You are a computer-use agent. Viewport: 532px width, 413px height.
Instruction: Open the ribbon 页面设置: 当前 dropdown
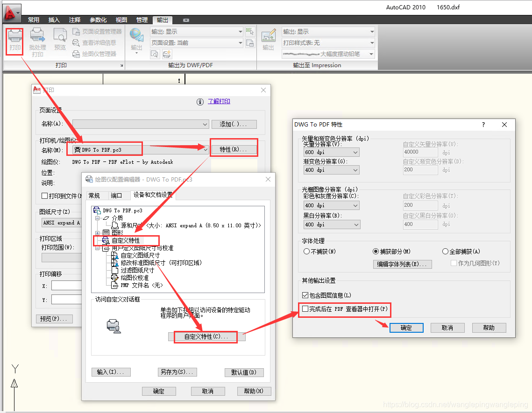197,43
